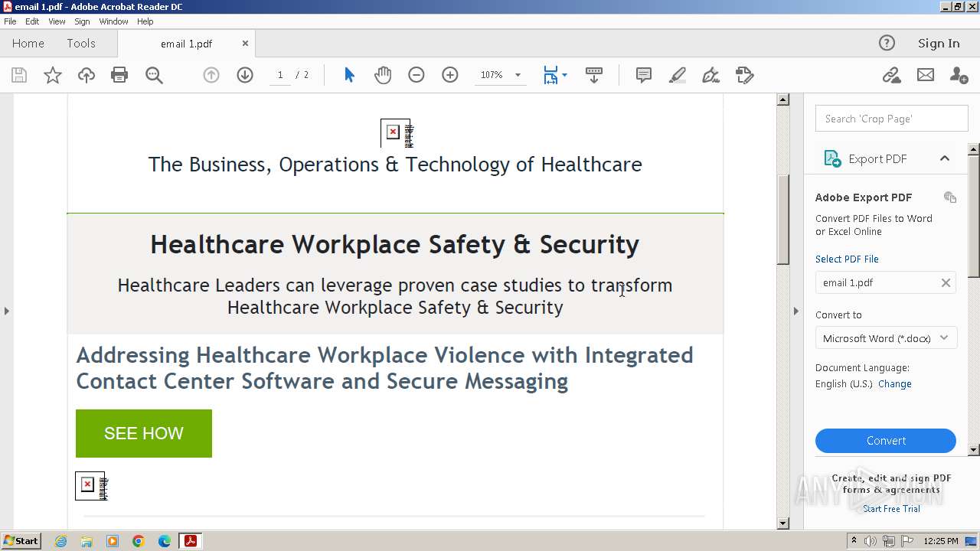The height and width of the screenshot is (551, 980).
Task: Share a link to the file icon
Action: point(891,75)
